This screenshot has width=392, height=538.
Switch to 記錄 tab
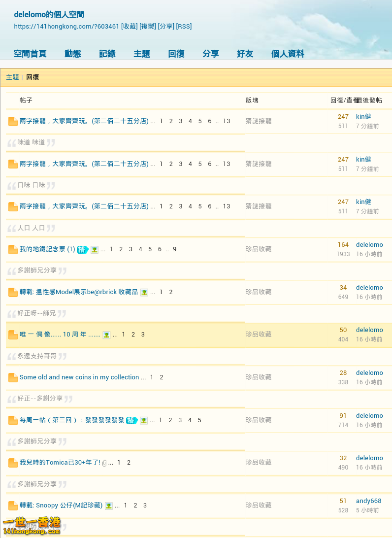(x=107, y=54)
